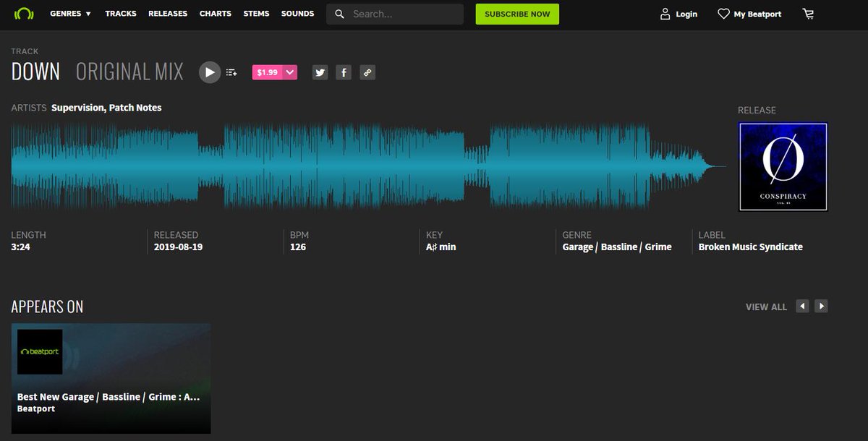The image size is (868, 441).
Task: Share the track on Facebook
Action: [x=344, y=72]
